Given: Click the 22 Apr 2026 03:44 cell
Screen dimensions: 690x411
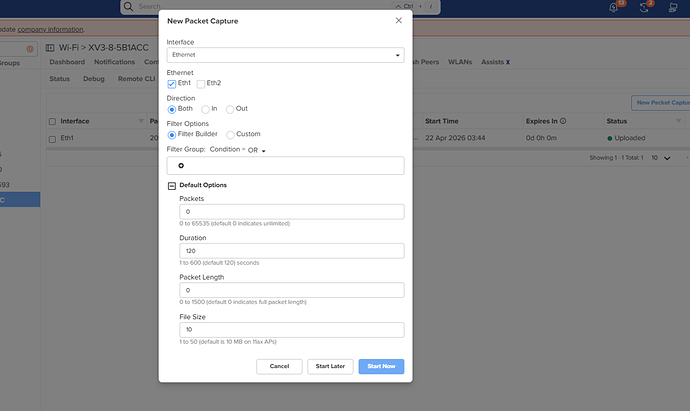Looking at the screenshot, I should [x=455, y=138].
